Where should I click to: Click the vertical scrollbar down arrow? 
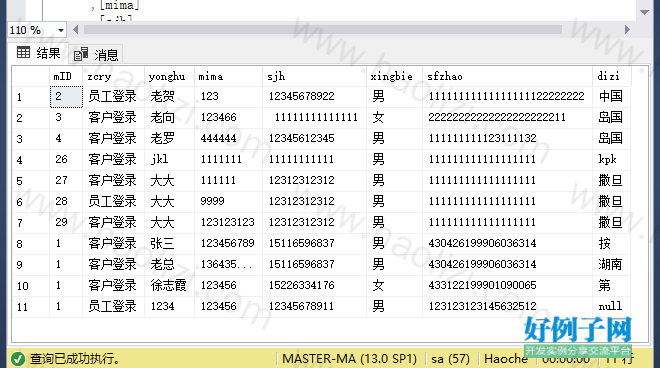click(x=644, y=12)
